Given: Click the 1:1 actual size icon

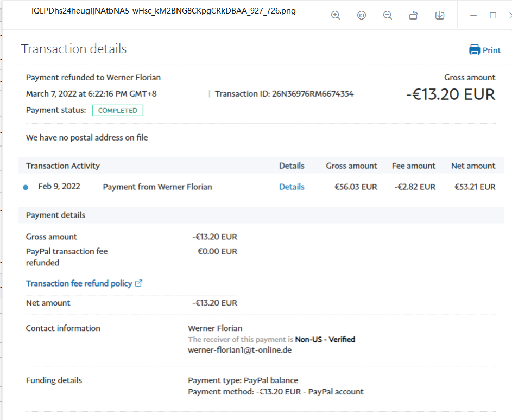Looking at the screenshot, I should coord(362,15).
